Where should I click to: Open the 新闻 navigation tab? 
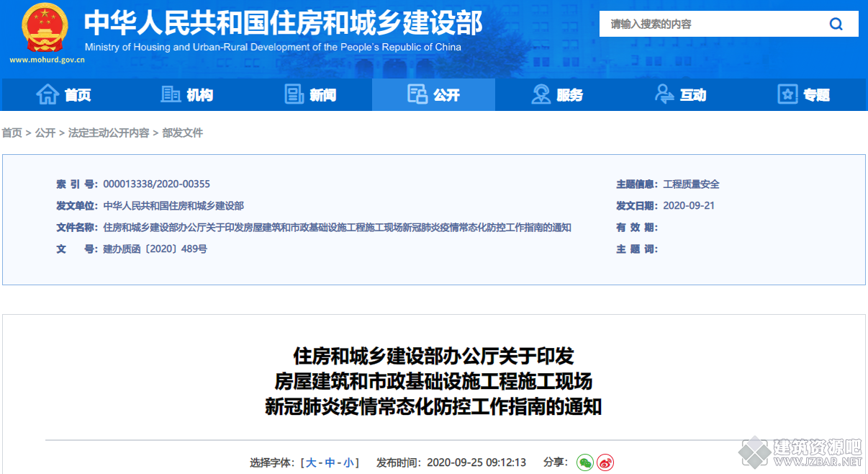[x=310, y=94]
